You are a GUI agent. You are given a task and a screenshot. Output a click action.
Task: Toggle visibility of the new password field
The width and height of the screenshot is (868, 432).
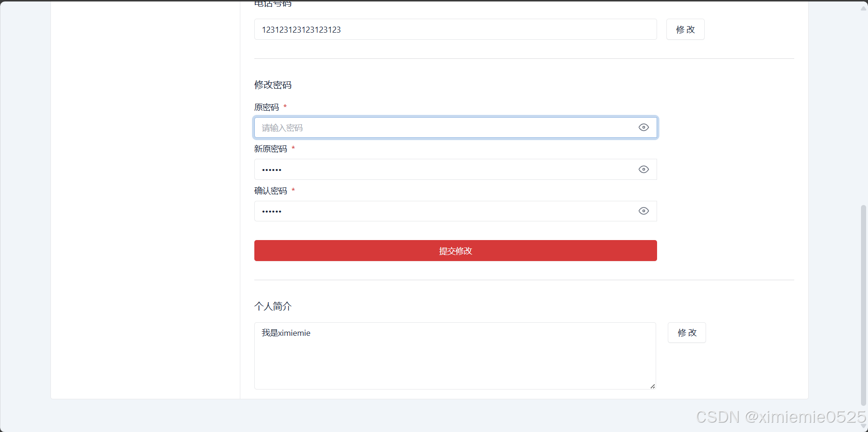pos(644,170)
